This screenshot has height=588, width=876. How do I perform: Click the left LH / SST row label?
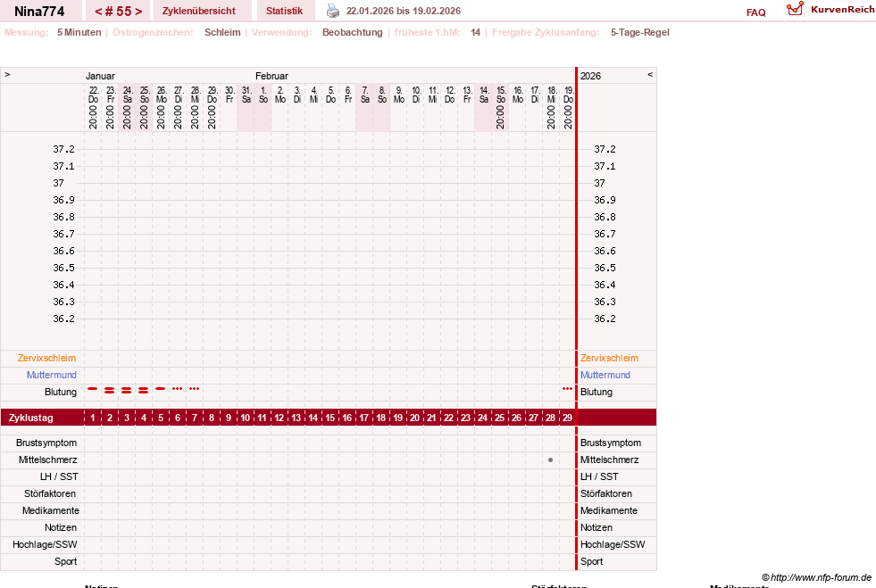click(x=59, y=476)
